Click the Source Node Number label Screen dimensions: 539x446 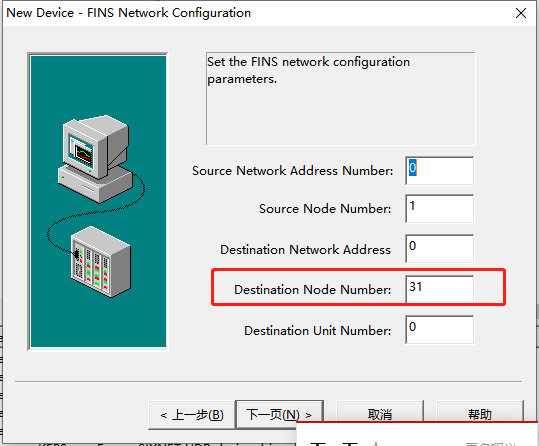click(325, 209)
